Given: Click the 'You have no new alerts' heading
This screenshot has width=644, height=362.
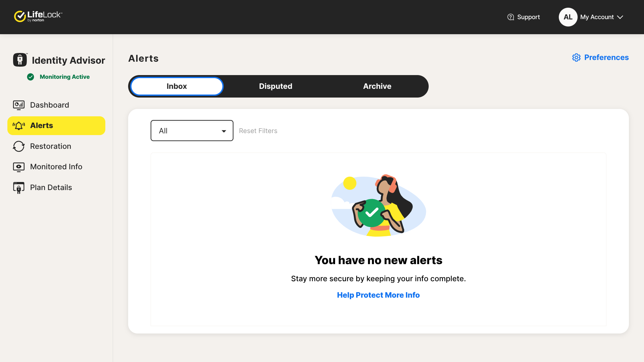Looking at the screenshot, I should (x=378, y=260).
